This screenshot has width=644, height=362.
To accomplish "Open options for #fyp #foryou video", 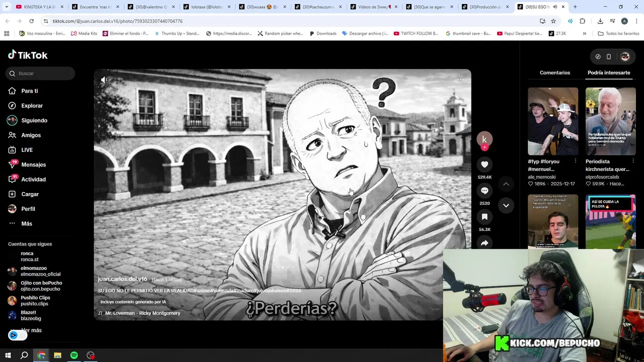I will click(576, 161).
